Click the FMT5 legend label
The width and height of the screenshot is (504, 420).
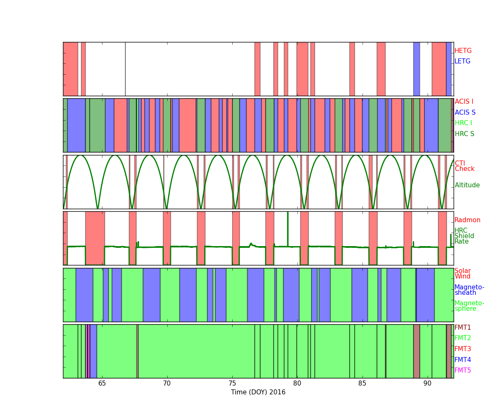tap(462, 370)
